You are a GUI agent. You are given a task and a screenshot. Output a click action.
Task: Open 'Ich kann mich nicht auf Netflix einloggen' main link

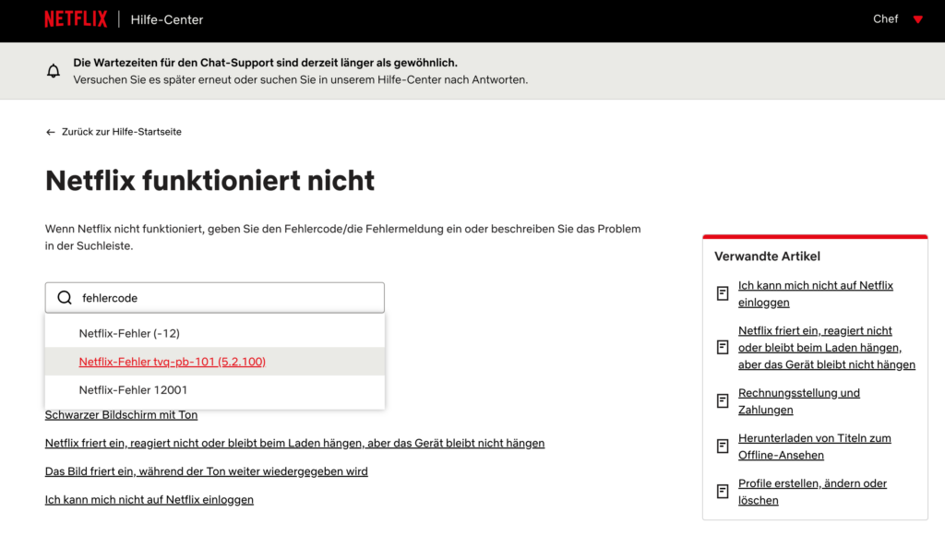tap(149, 500)
